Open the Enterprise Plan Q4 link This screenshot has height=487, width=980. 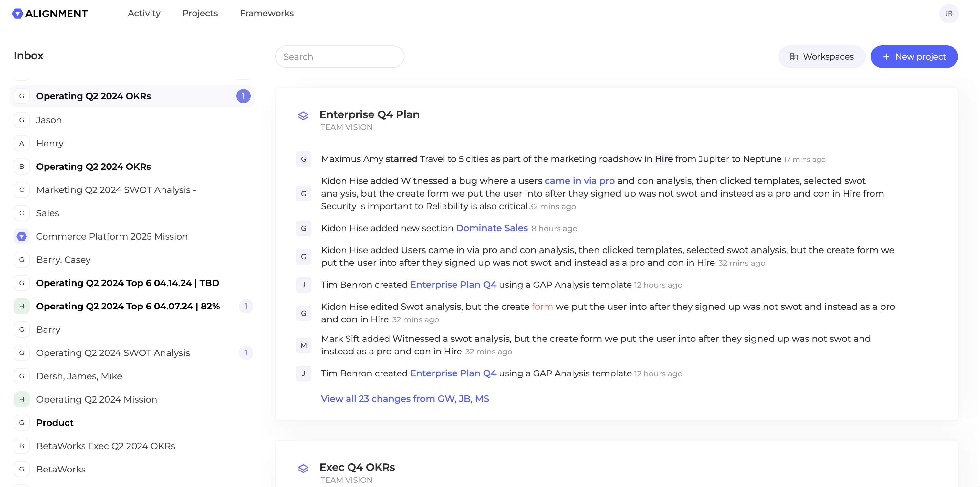pos(453,285)
